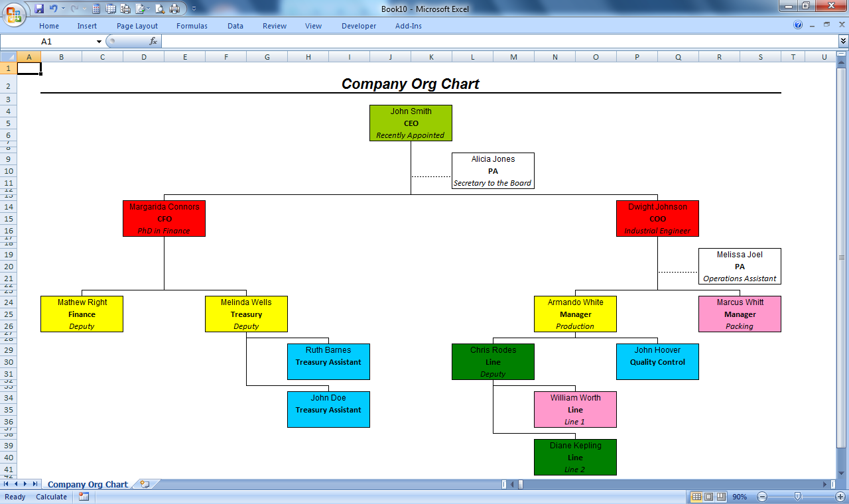
Task: Redo the last undone action
Action: [x=75, y=9]
